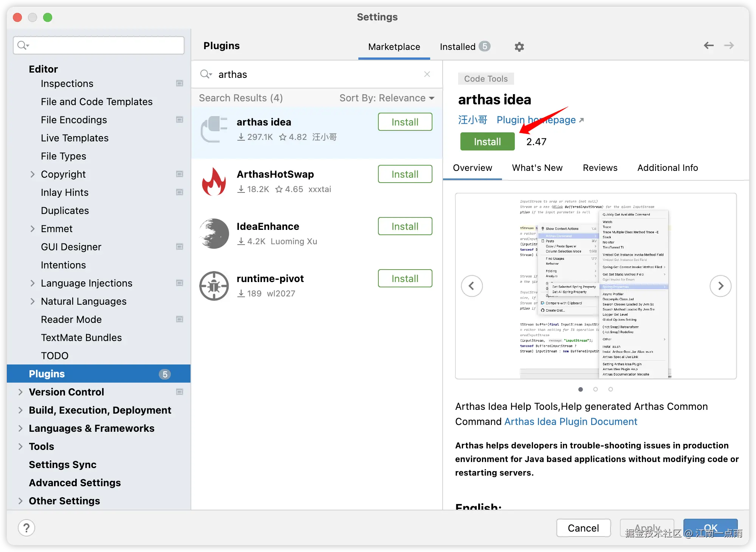Click the runtime-pivot bug icon
Viewport: 756px width, 552px height.
(x=214, y=286)
